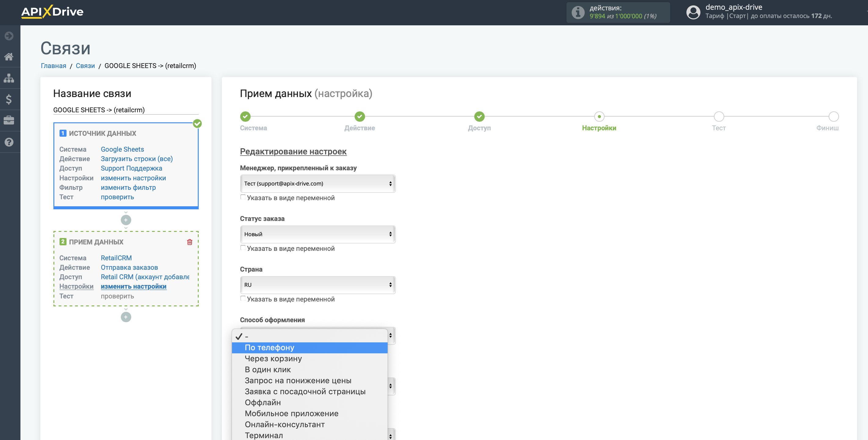Open Google Sheets system link
This screenshot has width=868, height=440.
coord(122,149)
